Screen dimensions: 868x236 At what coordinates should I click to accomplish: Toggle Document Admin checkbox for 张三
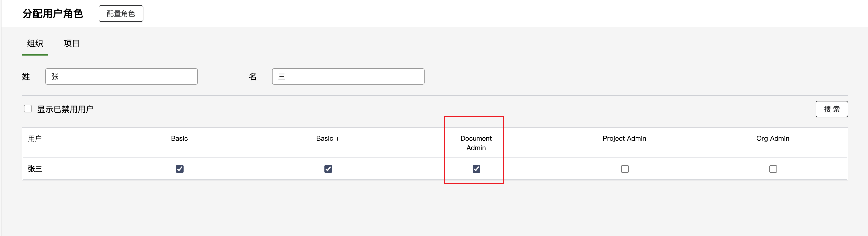tap(476, 169)
